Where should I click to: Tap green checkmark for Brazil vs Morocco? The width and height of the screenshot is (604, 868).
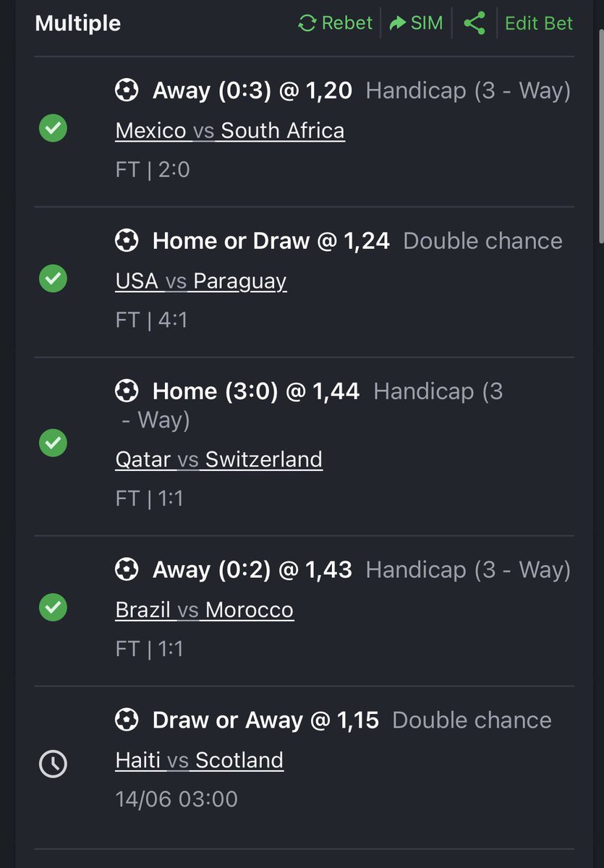click(53, 608)
